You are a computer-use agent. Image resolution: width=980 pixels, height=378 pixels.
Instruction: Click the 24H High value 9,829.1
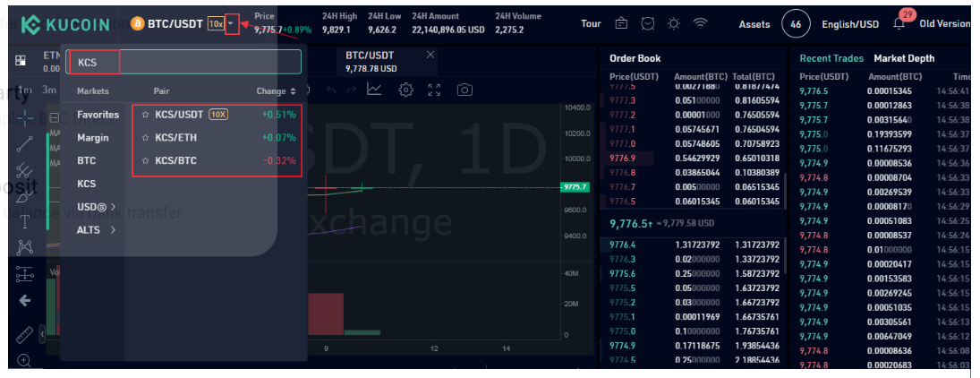coord(337,30)
